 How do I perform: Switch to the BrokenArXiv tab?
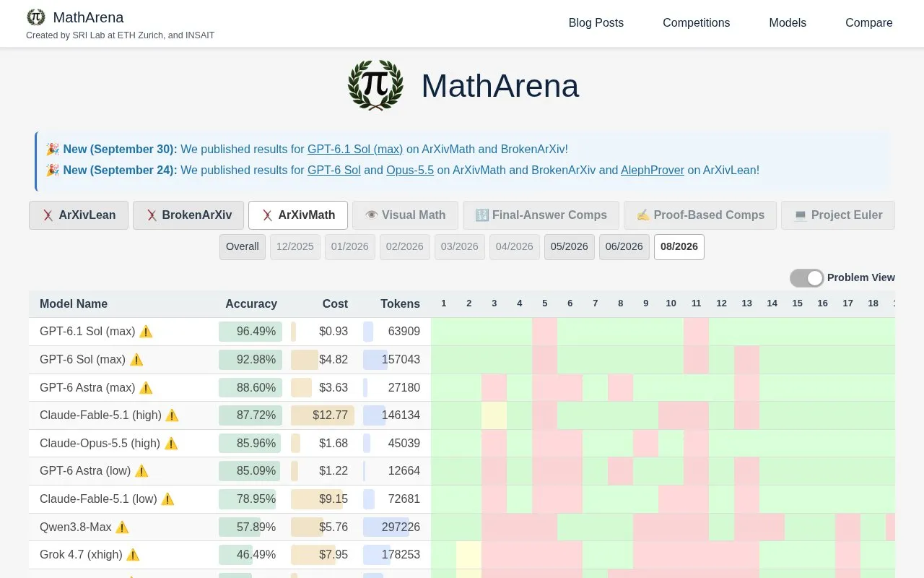point(188,215)
